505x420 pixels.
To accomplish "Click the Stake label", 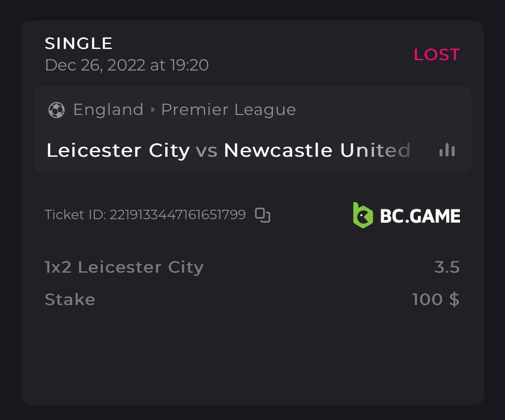I will pyautogui.click(x=70, y=300).
